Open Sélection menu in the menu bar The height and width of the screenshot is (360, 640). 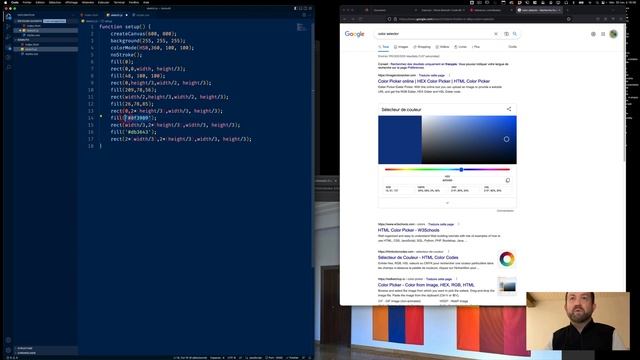(x=55, y=2)
